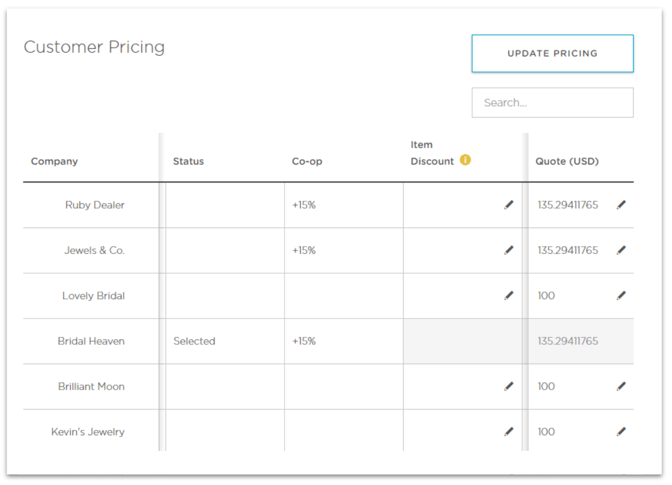Sort by Status column header
Viewport: 672px width, 485px height.
[x=188, y=162]
